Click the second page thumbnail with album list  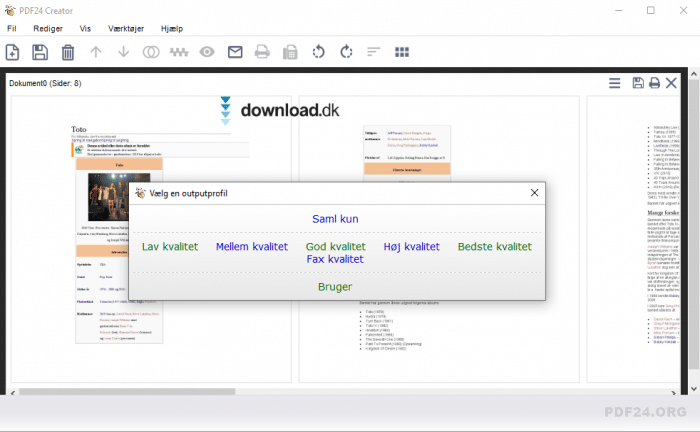pyautogui.click(x=439, y=239)
